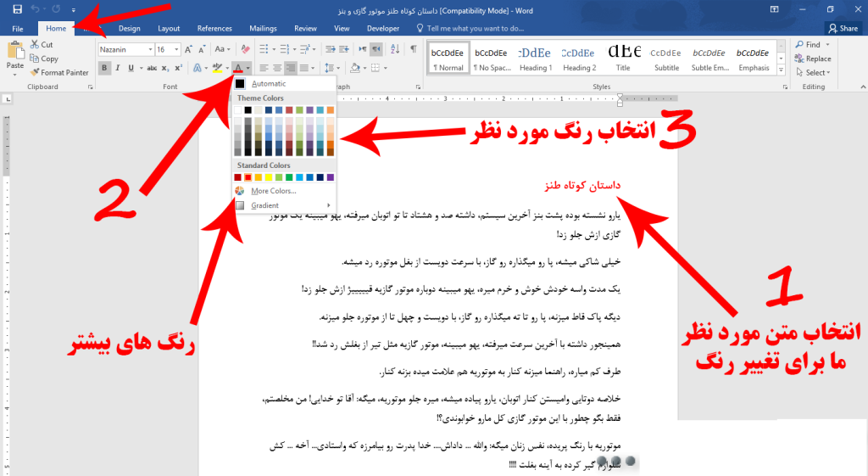
Task: Switch to the References tab
Action: click(214, 28)
